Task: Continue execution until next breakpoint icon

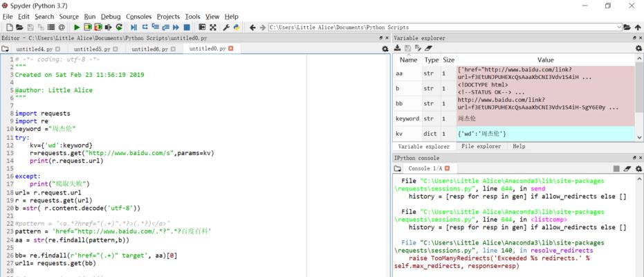Action: point(176,28)
